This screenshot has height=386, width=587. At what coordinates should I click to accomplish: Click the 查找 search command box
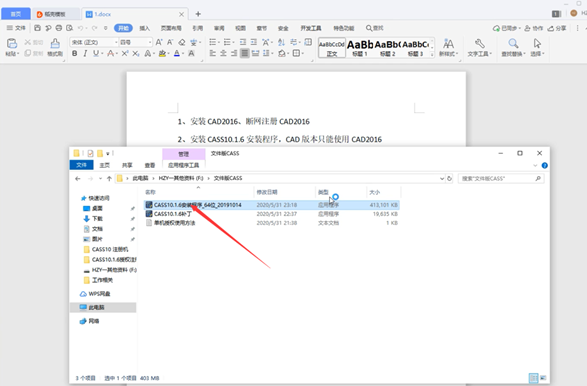375,28
